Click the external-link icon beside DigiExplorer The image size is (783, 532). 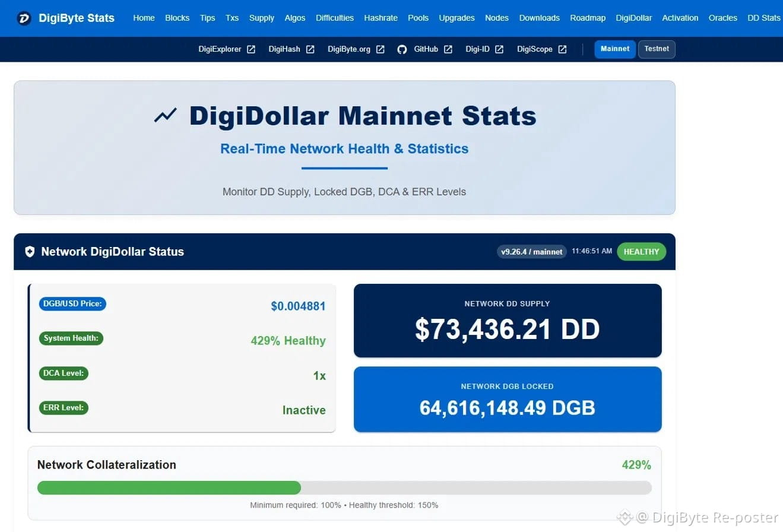[251, 49]
